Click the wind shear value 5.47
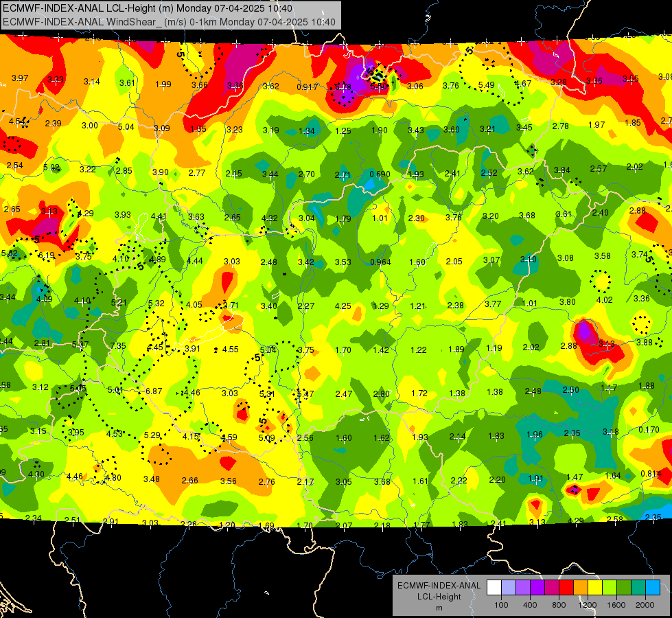Screen dimensions: 672x618 (305, 393)
